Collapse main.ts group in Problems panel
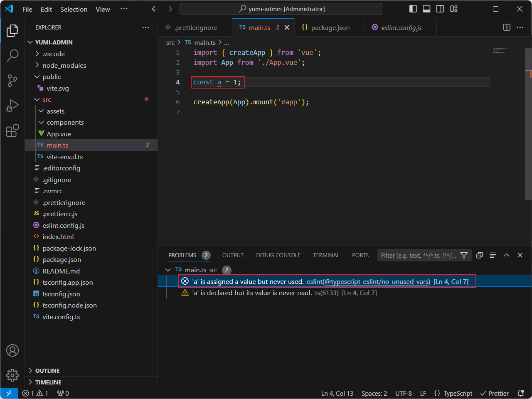Viewport: 532px width, 399px height. (x=168, y=270)
